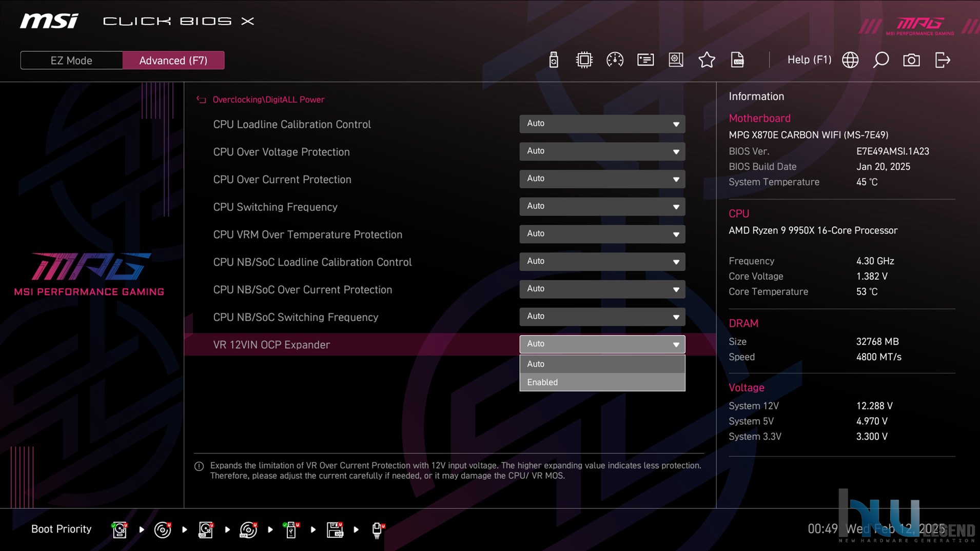Click Core Voltage 1.382 V value
Viewport: 980px width, 551px height.
[x=872, y=277]
